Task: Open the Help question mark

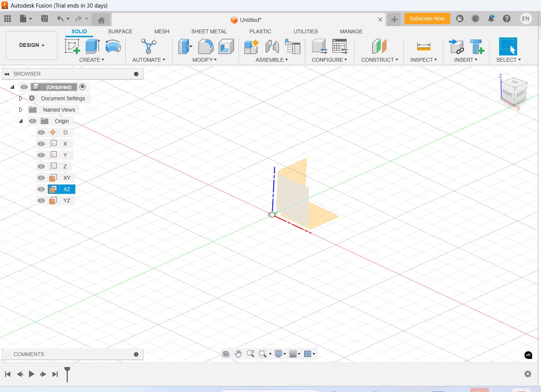Action: click(507, 19)
